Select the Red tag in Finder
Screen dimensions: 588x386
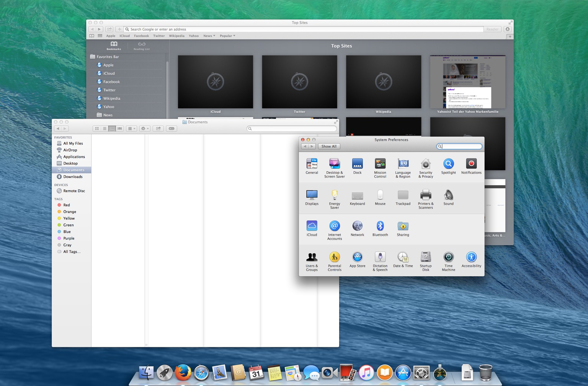tap(72, 205)
